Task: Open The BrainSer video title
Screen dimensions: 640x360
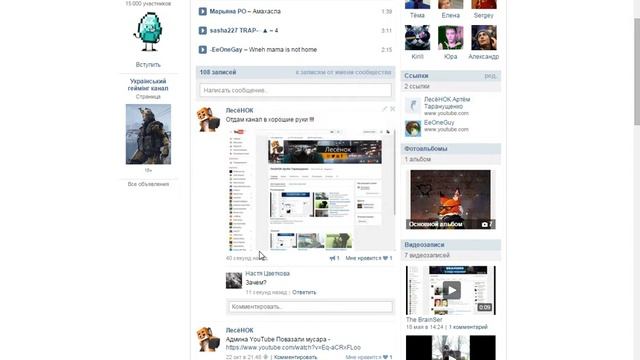Action: (x=424, y=320)
